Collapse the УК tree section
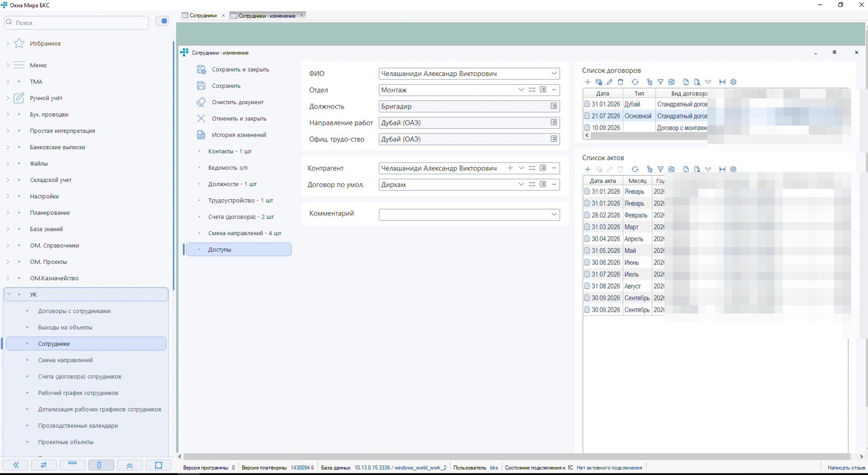This screenshot has height=475, width=868. (x=9, y=294)
